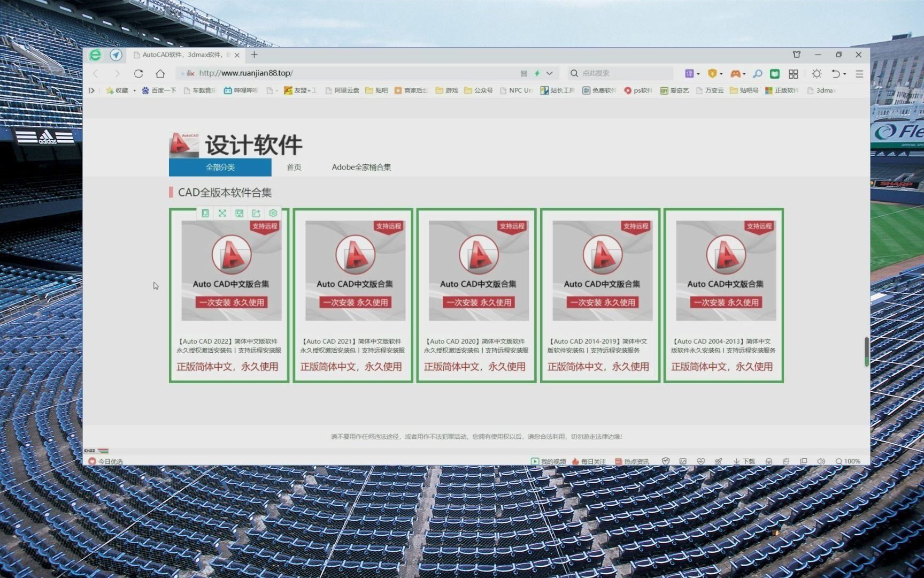
Task: Open the Auto CAD 2020 product description link
Action: click(476, 346)
